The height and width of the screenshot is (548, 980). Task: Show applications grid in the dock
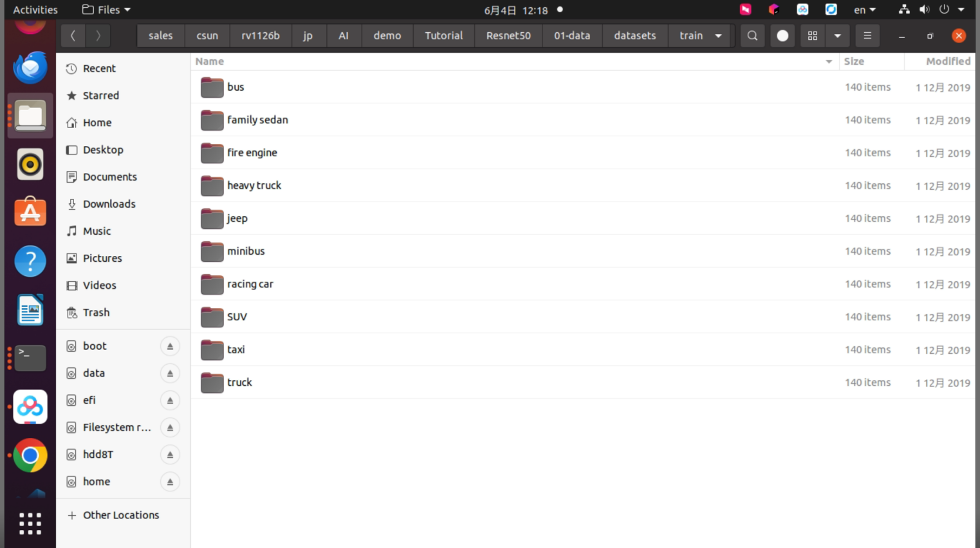(30, 524)
